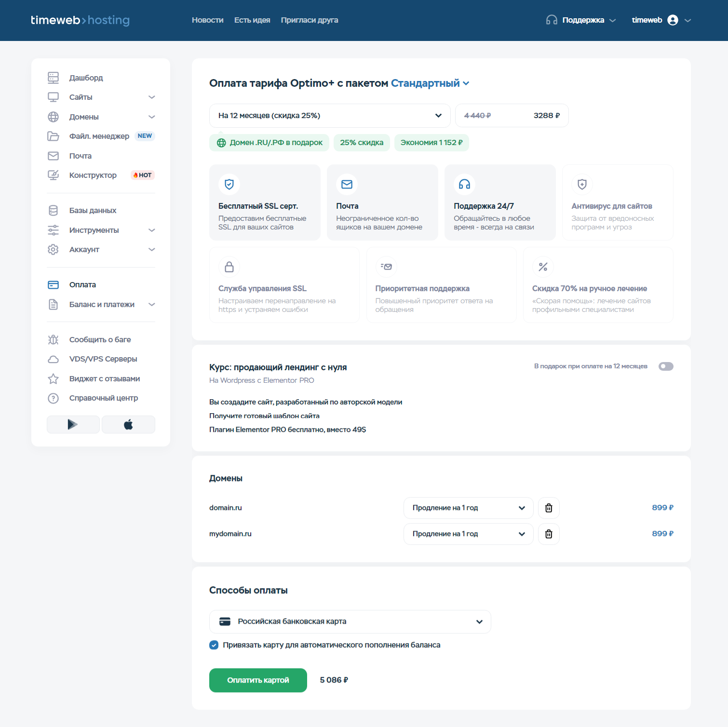Remove mydomain.ru using its trash icon
This screenshot has width=728, height=727.
coord(549,534)
